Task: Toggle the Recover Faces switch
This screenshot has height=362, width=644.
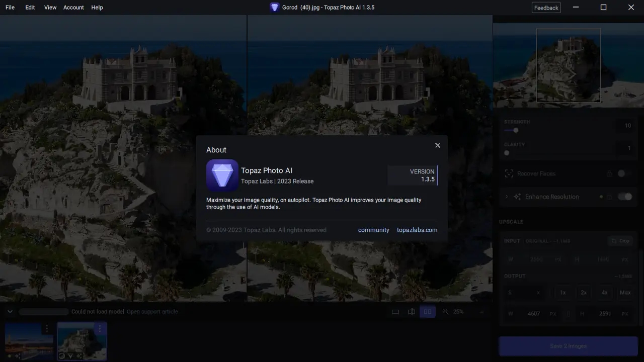Action: coord(624,173)
